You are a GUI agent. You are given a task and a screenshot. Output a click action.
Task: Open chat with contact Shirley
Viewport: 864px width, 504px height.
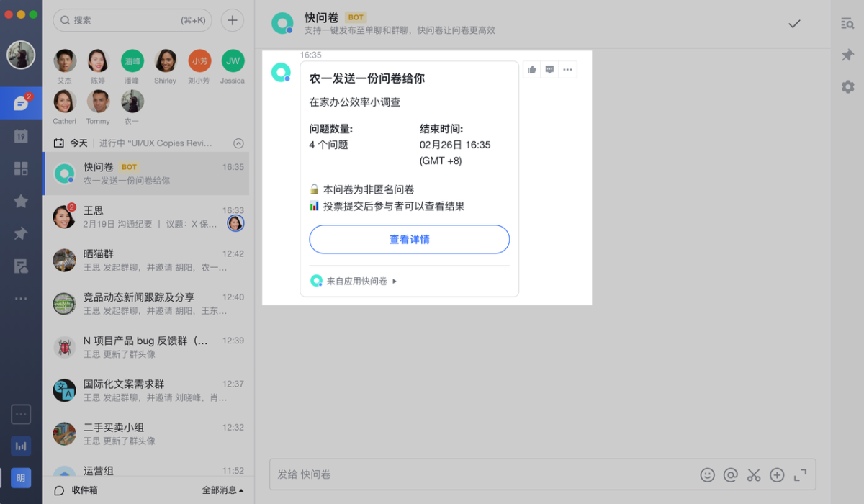[x=165, y=66]
